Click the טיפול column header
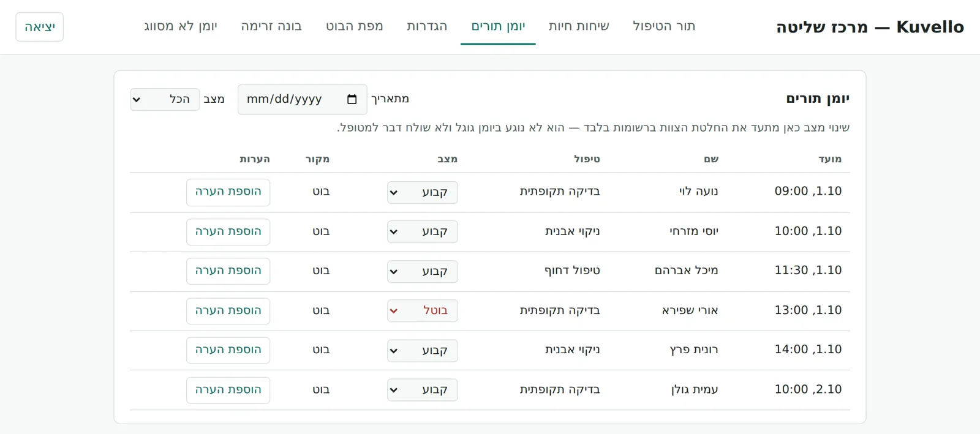 [587, 159]
